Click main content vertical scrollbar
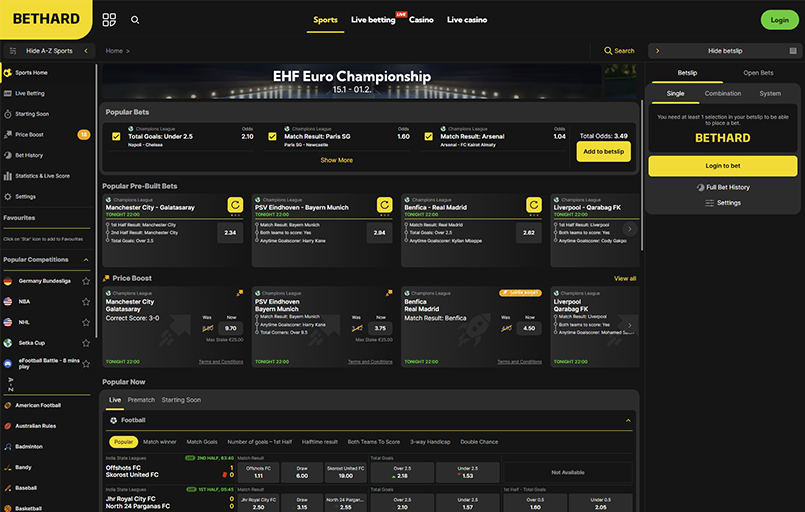Image resolution: width=805 pixels, height=512 pixels. click(642, 175)
